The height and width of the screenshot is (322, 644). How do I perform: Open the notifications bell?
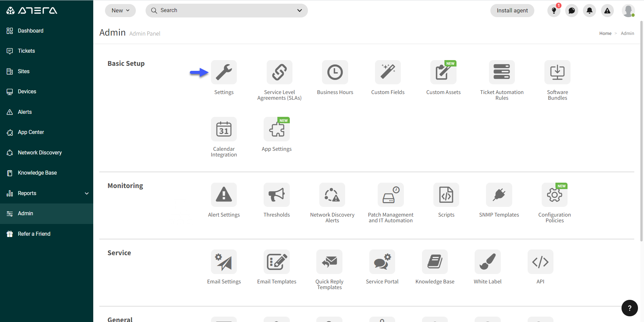[589, 10]
